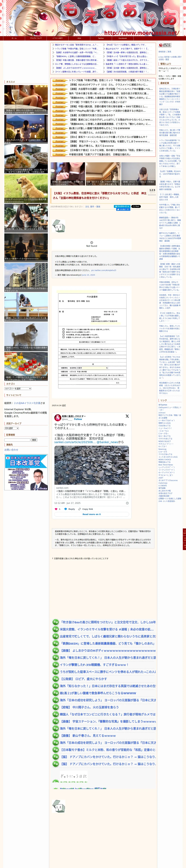The image size is (186, 868).
Task: Click the tweet timestamp 12:12 AM · Jun 17, 2025
Action: [x=68, y=503]
